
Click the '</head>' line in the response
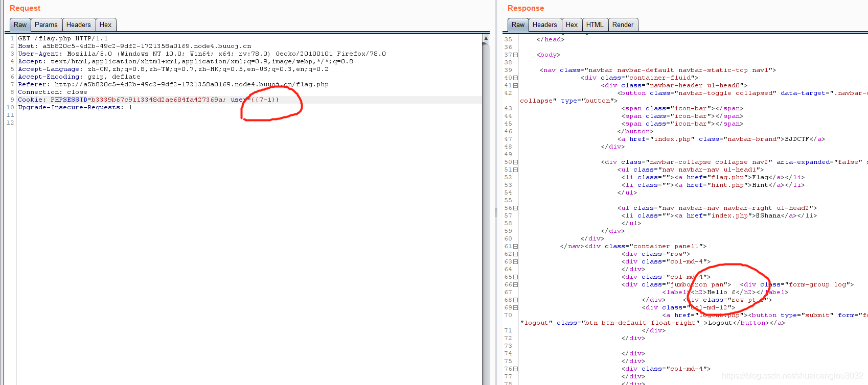point(551,39)
